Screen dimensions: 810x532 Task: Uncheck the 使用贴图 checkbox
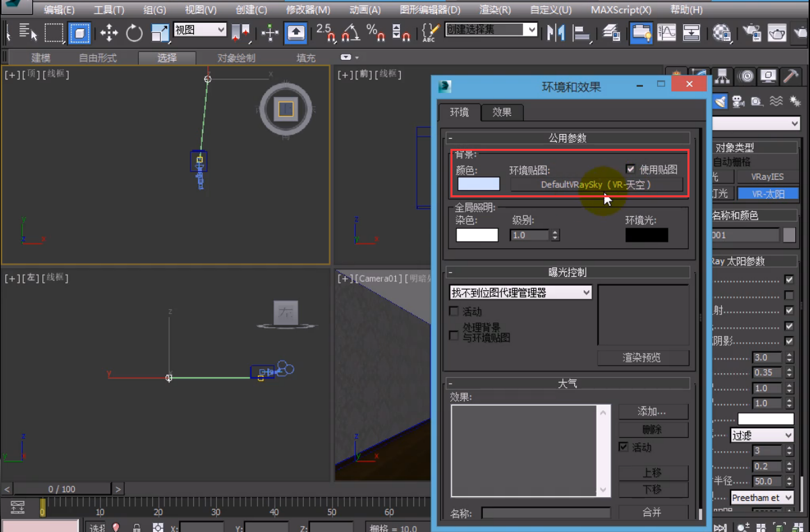[631, 170]
